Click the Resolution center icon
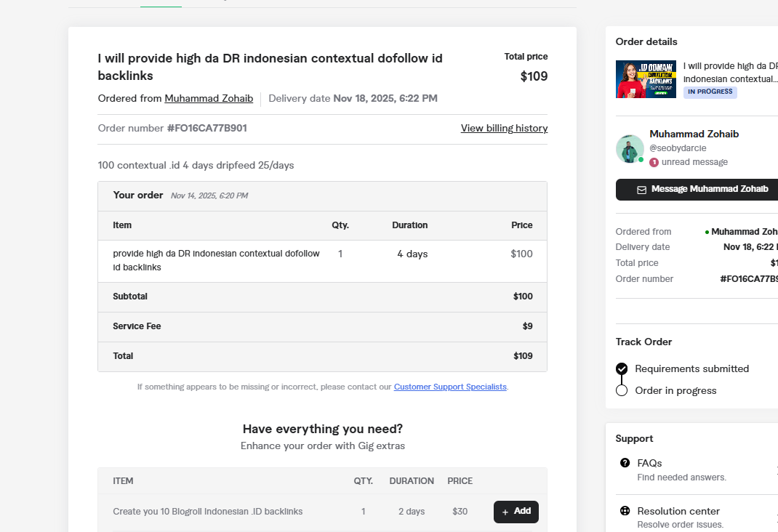 (625, 511)
